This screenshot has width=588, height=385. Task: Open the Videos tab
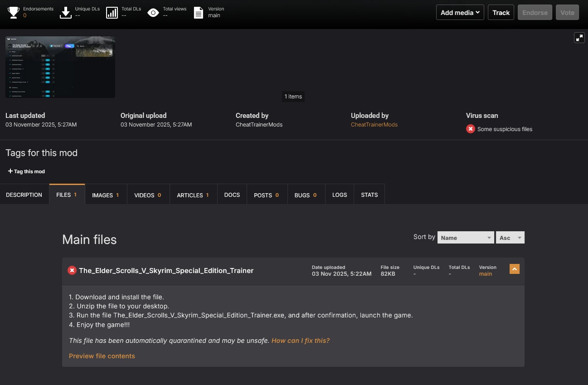tap(148, 195)
